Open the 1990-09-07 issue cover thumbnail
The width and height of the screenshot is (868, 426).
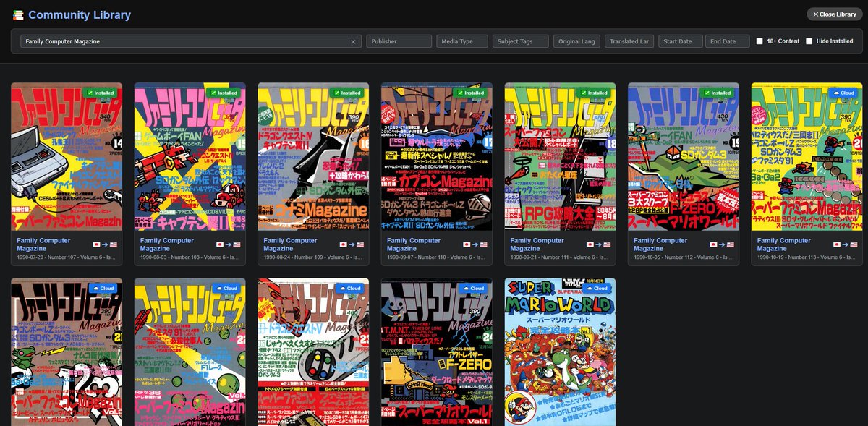(x=437, y=156)
